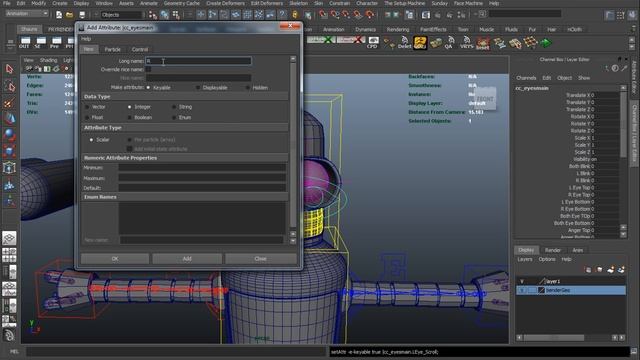This screenshot has width=640, height=360.
Task: Collapse the Attribute Type section header
Action: click(x=185, y=128)
